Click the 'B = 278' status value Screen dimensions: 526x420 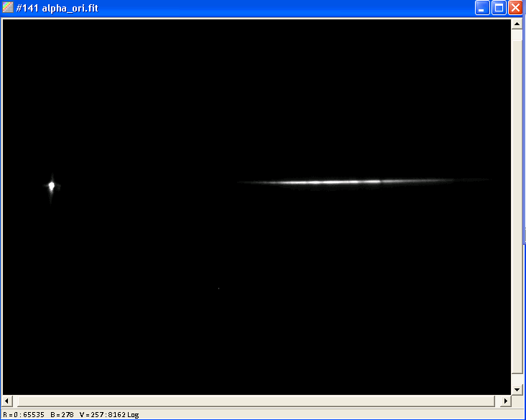pyautogui.click(x=62, y=415)
